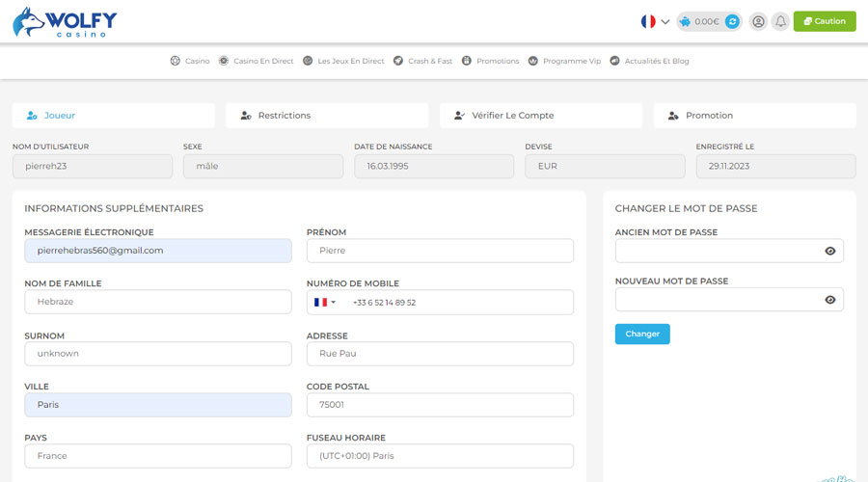Refresh the balance with the blue icon
Screen dimensions: 868x482
732,21
